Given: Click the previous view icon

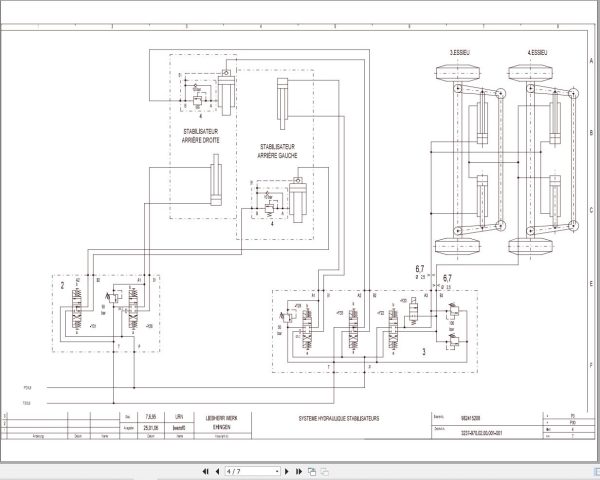Looking at the screenshot, I should pos(312,472).
